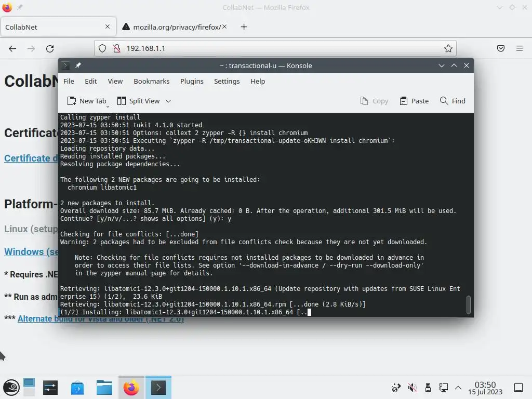The image size is (532, 399).
Task: Select the CollabNet tab
Action: [x=58, y=27]
